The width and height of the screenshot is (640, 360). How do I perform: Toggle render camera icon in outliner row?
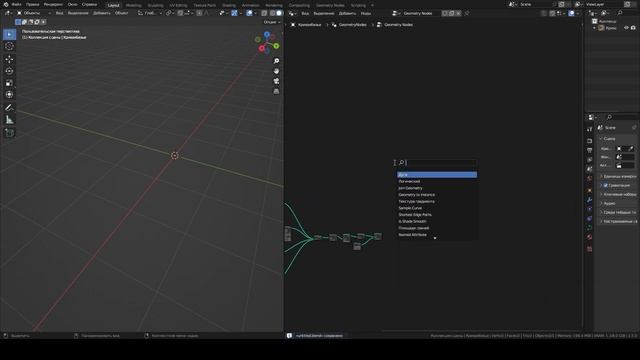(x=633, y=28)
